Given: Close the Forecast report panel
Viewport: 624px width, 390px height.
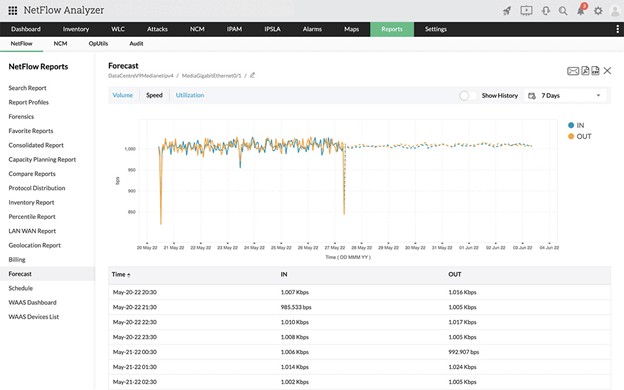Looking at the screenshot, I should [x=607, y=71].
